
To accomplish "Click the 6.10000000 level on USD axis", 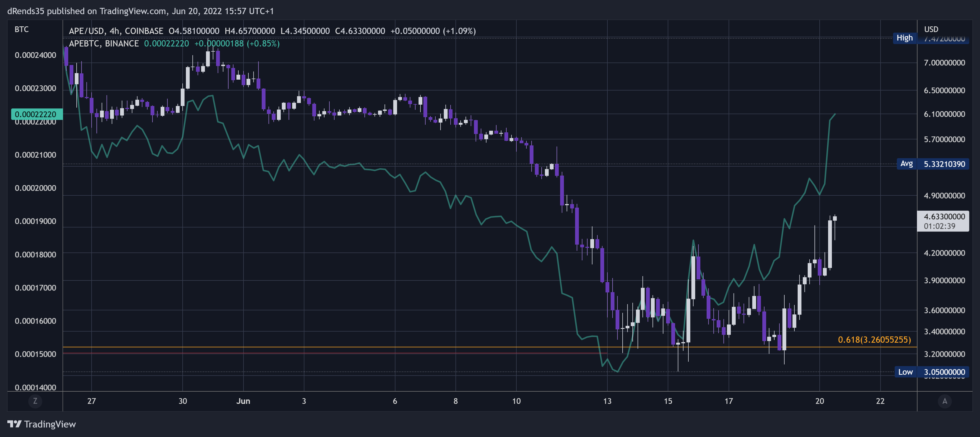I will tap(944, 114).
